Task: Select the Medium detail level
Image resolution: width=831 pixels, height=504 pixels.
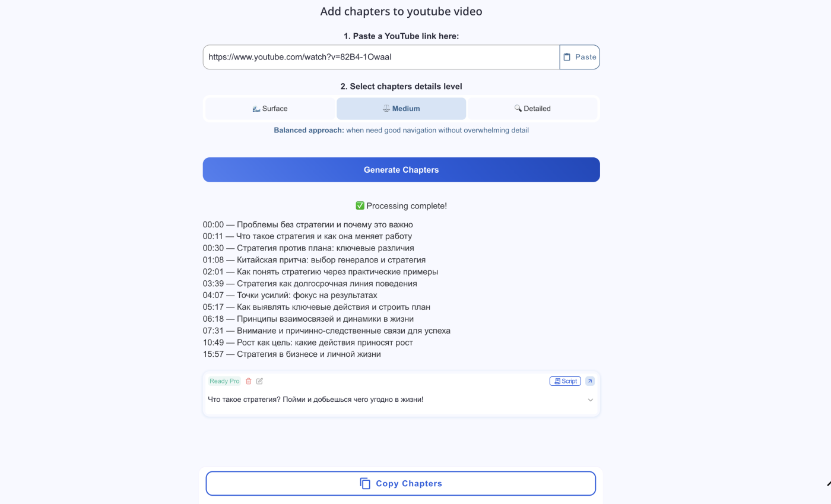Action: 401,109
